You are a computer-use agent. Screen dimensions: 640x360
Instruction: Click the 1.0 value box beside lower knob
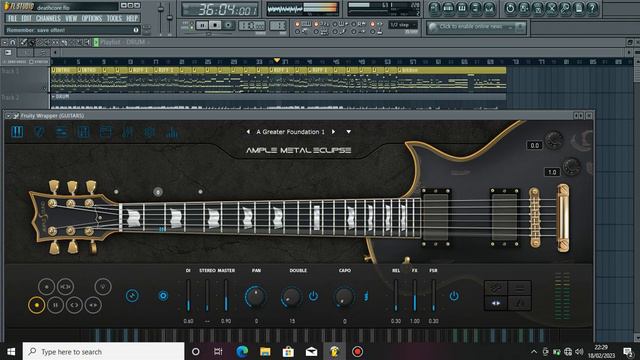pos(552,172)
